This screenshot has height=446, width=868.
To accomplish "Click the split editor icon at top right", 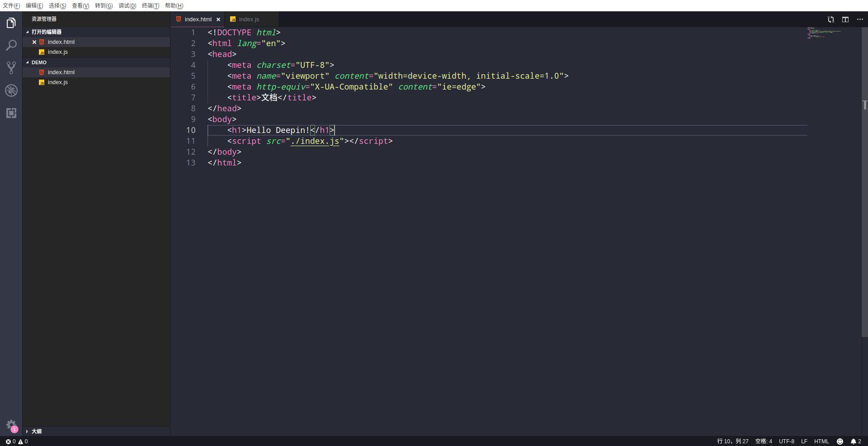I will [845, 19].
